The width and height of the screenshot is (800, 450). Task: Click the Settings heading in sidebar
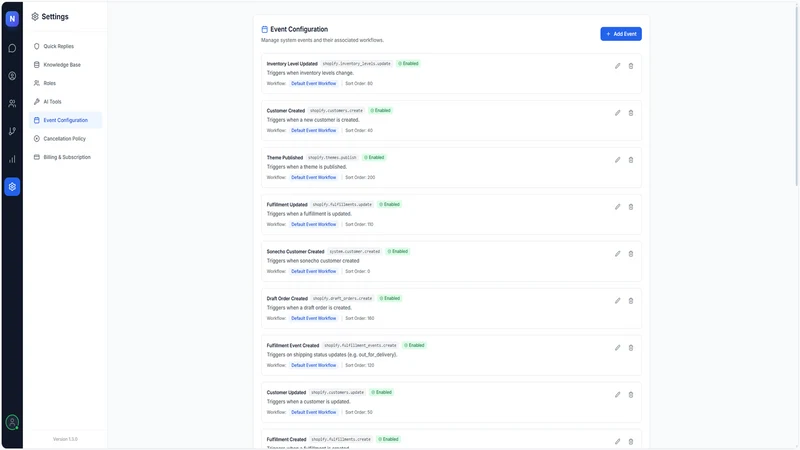tap(55, 17)
